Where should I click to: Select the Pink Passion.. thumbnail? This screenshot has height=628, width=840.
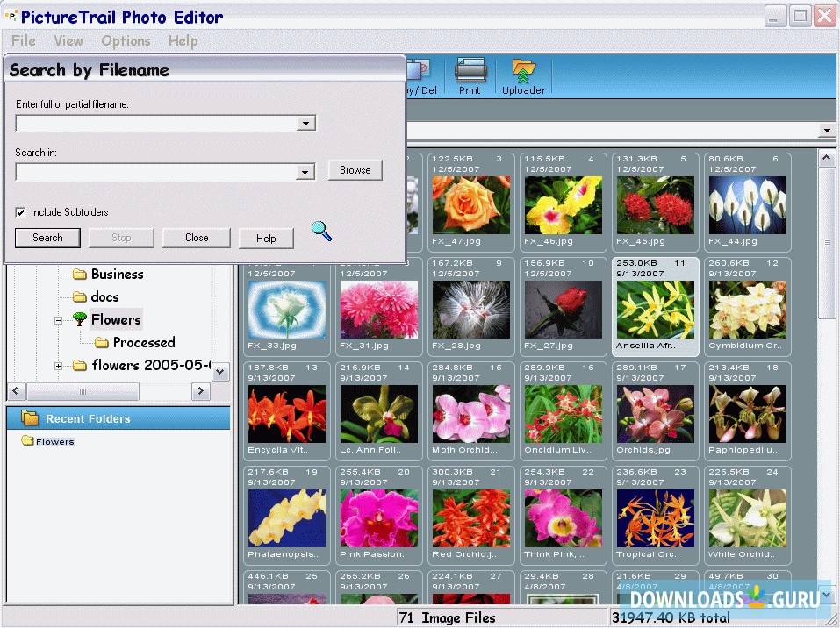pos(379,516)
